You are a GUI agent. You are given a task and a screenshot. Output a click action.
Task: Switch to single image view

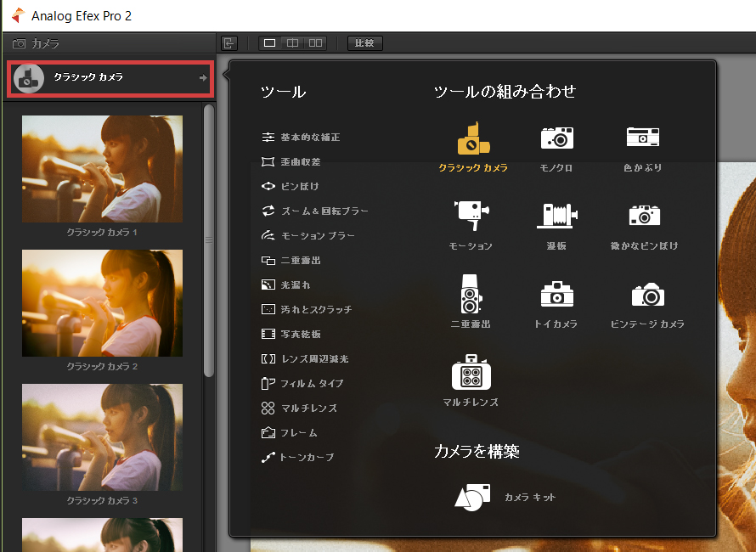coord(270,43)
